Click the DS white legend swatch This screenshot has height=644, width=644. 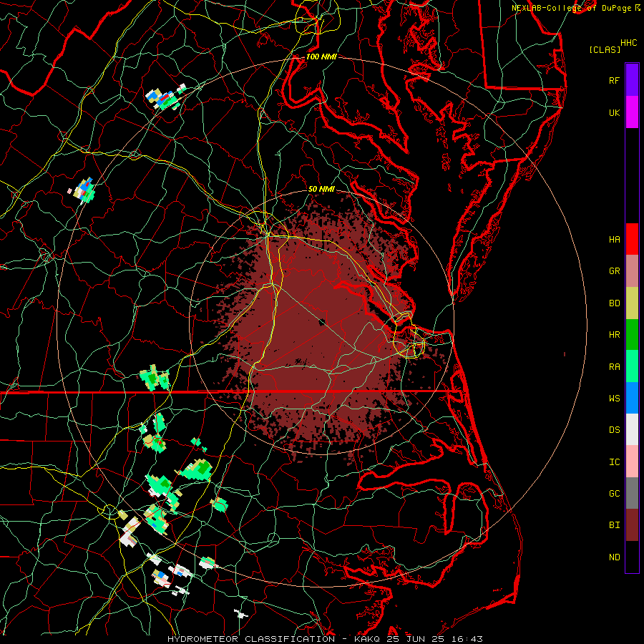tap(632, 429)
